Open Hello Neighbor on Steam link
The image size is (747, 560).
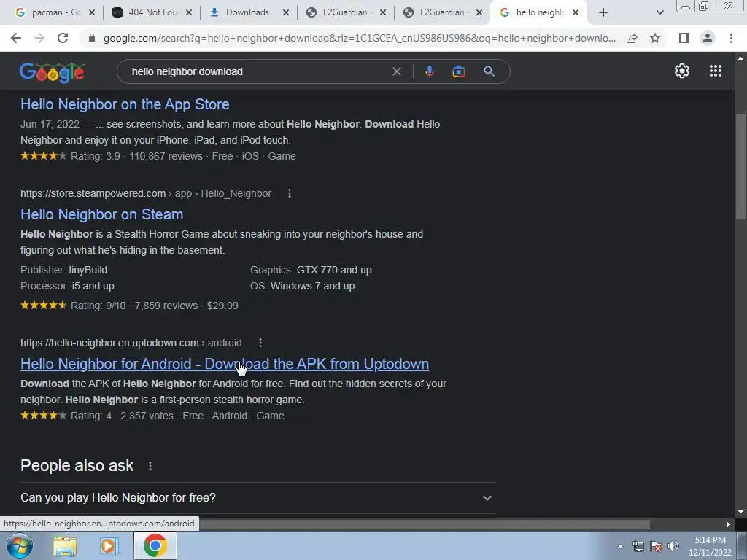tap(102, 214)
